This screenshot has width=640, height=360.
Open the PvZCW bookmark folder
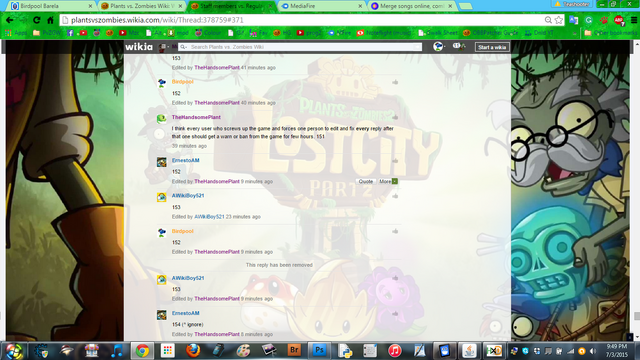pos(47,33)
